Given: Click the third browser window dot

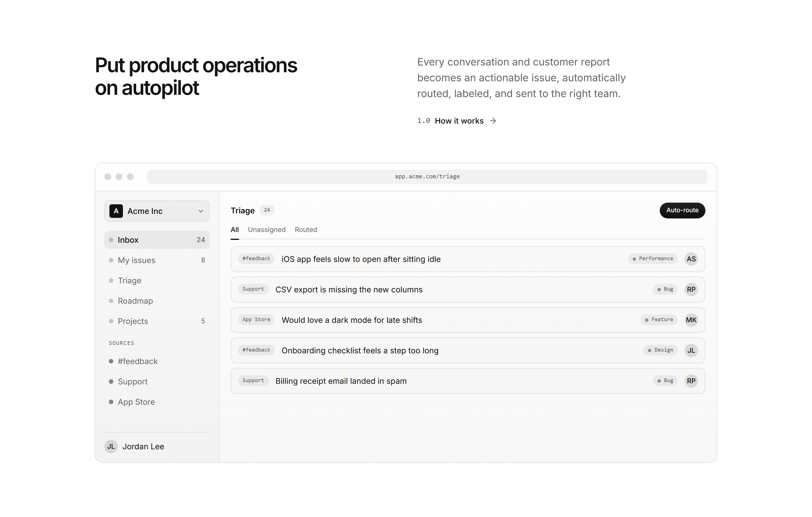Looking at the screenshot, I should point(130,176).
